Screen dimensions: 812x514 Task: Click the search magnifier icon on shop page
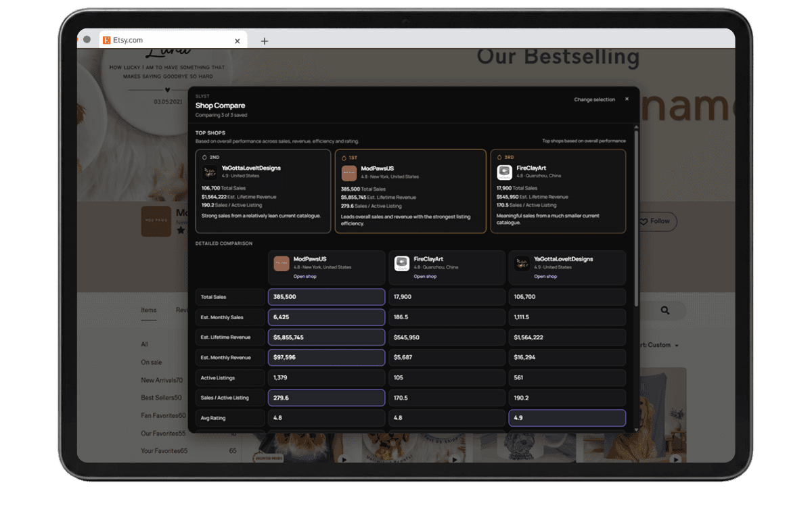(665, 310)
